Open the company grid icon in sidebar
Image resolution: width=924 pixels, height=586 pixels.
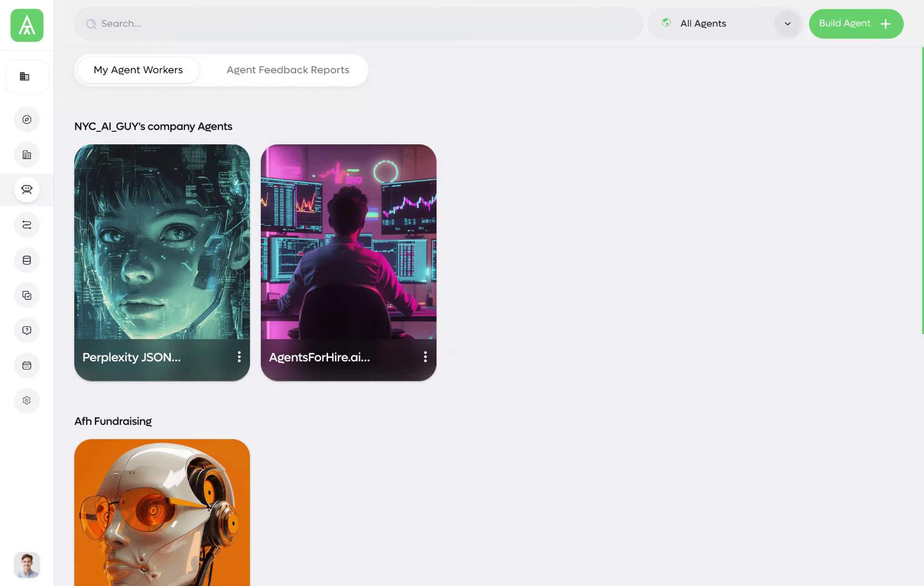click(25, 77)
